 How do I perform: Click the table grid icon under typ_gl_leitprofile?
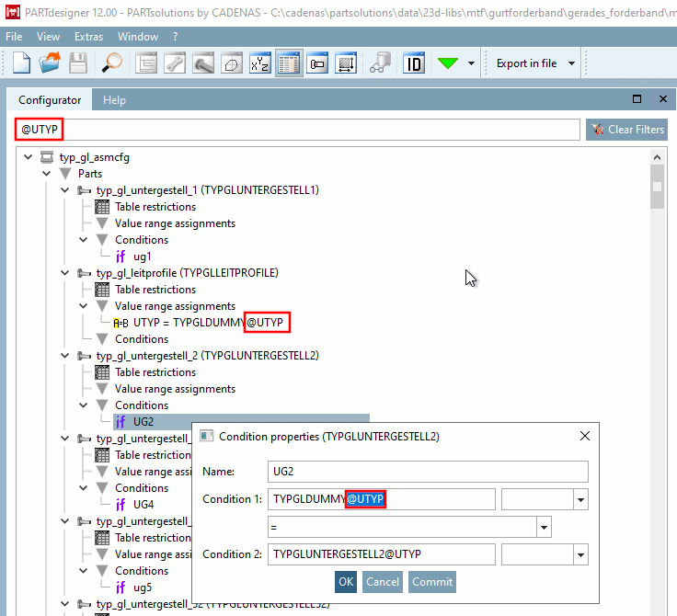point(102,290)
